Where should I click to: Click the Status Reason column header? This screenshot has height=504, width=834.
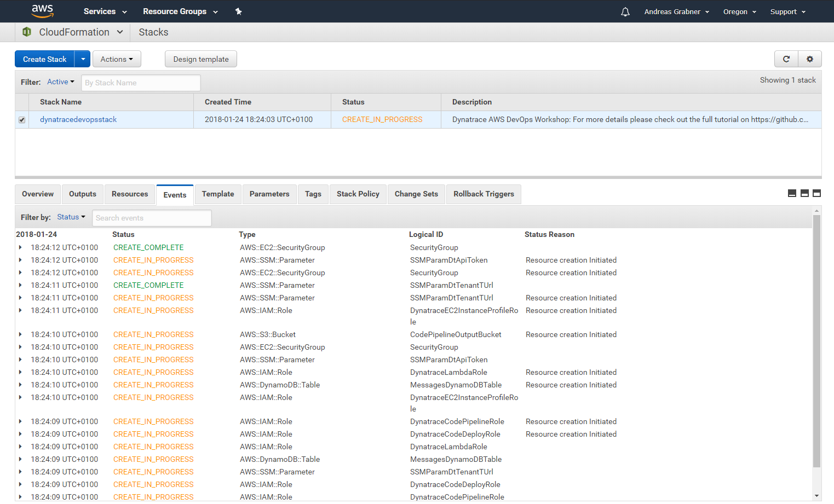[x=549, y=234]
